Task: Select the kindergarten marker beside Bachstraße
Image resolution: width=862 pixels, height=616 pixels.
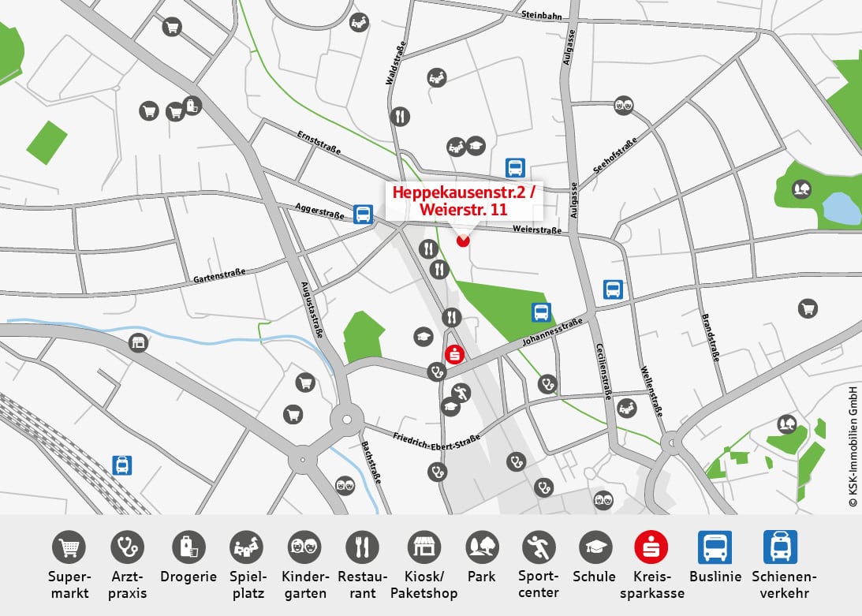Action: [345, 486]
